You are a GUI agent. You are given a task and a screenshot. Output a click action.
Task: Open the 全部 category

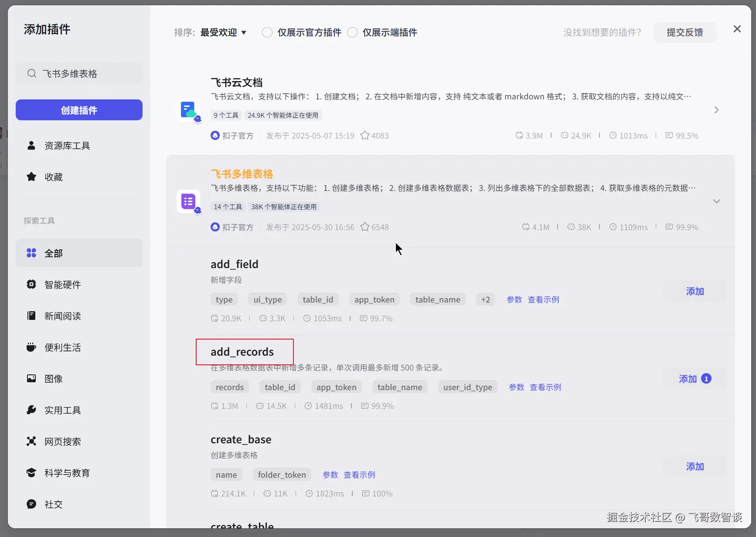click(x=79, y=253)
